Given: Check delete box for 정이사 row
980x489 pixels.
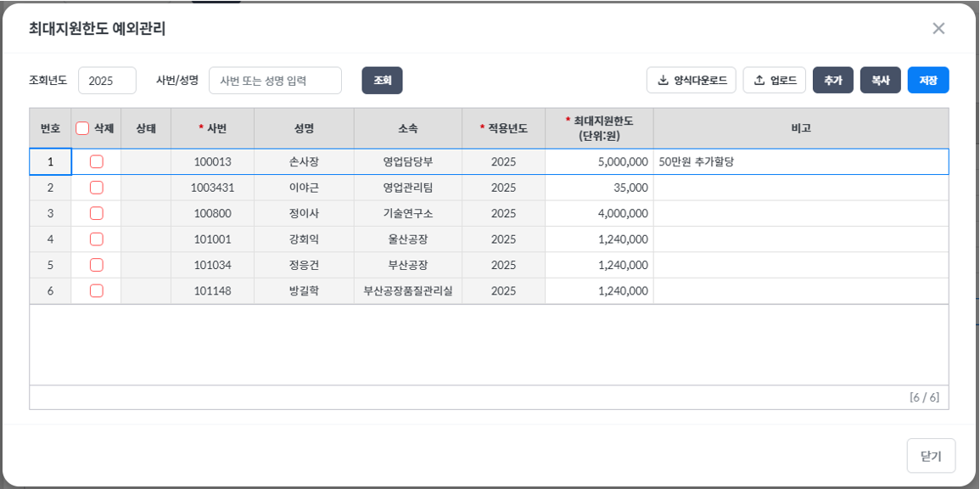Looking at the screenshot, I should click(x=96, y=213).
